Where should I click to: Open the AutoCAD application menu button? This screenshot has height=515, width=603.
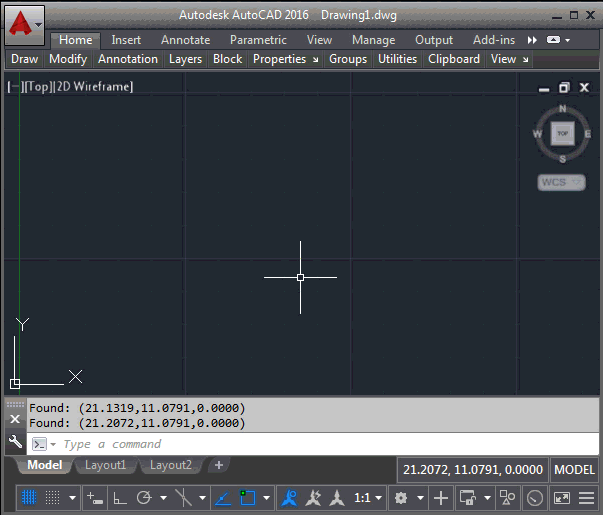tap(25, 25)
